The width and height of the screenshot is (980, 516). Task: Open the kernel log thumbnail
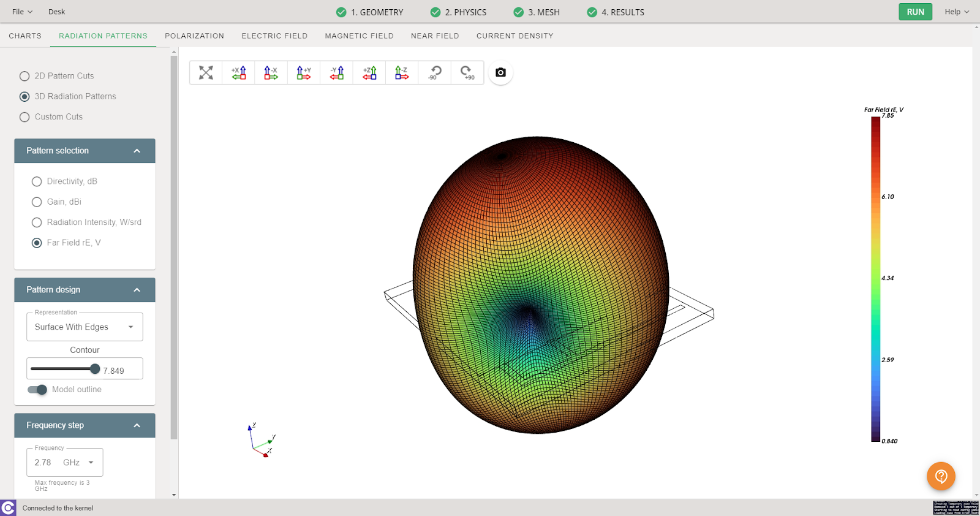pyautogui.click(x=956, y=507)
